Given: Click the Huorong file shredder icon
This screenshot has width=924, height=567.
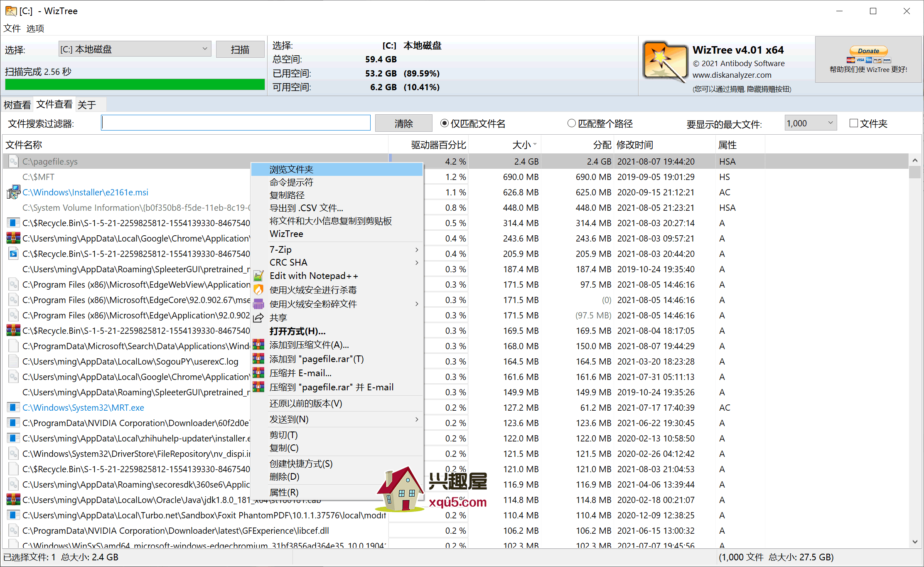Looking at the screenshot, I should point(258,304).
